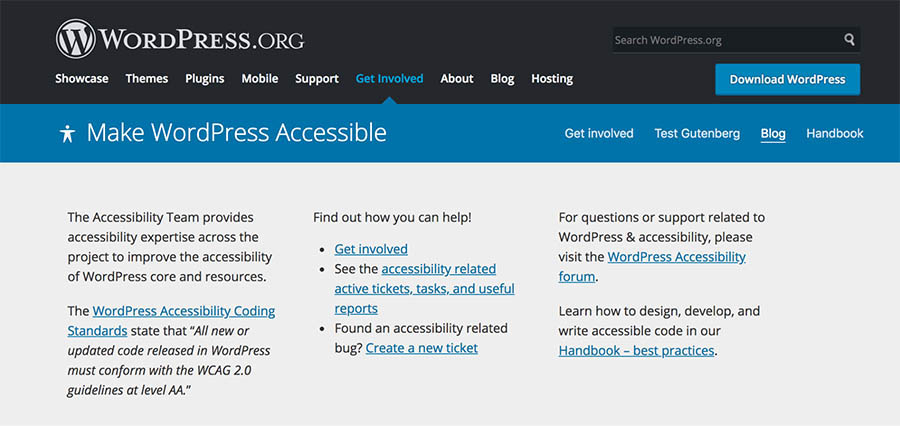Open Showcase in the top navigation
900x426 pixels.
pyautogui.click(x=82, y=79)
